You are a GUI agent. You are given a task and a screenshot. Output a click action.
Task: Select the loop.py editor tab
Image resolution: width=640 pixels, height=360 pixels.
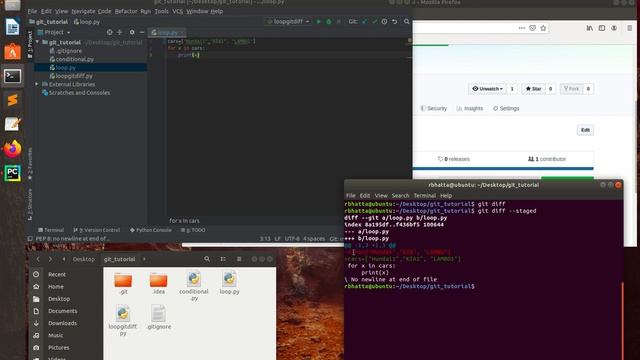[167, 32]
